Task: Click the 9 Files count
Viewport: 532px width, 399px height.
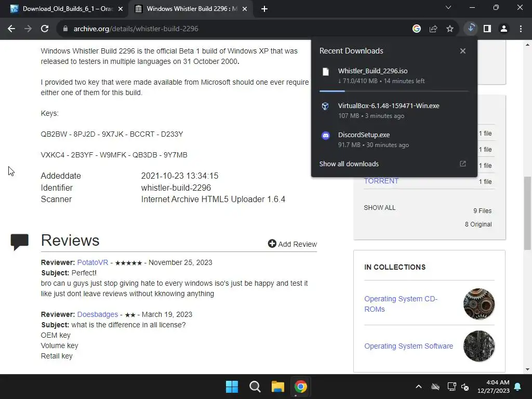Action: pyautogui.click(x=483, y=211)
